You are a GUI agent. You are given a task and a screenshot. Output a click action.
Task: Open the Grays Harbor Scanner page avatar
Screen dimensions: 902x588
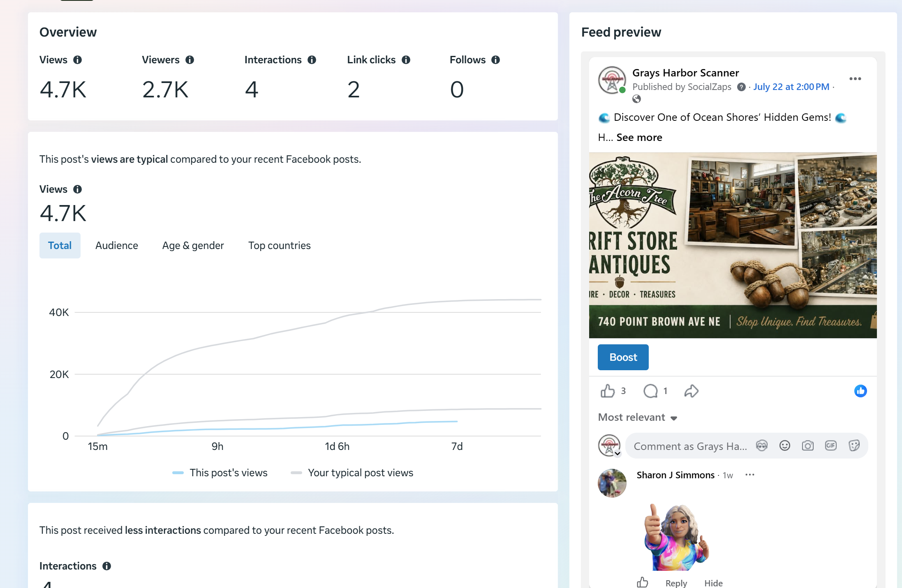coord(612,81)
